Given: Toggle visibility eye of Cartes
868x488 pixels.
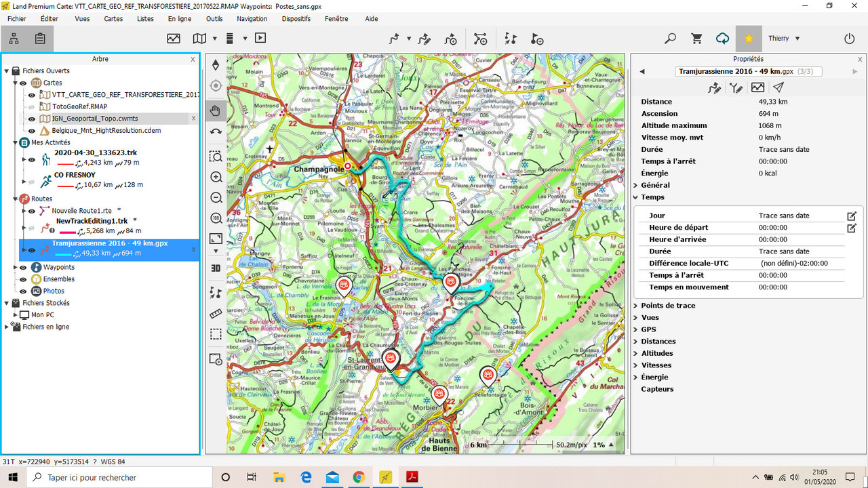Looking at the screenshot, I should click(x=22, y=83).
